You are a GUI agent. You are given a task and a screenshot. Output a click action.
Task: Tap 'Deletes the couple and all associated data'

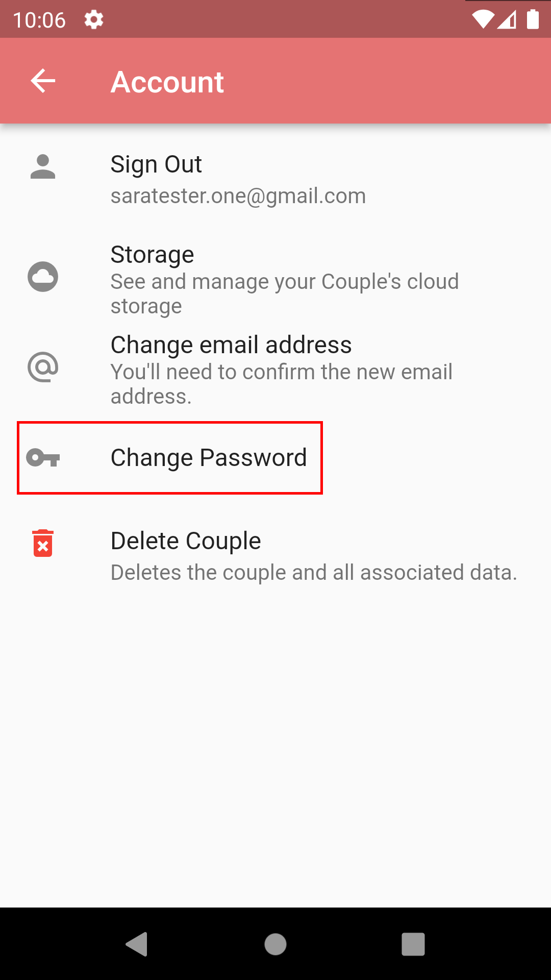click(x=314, y=573)
